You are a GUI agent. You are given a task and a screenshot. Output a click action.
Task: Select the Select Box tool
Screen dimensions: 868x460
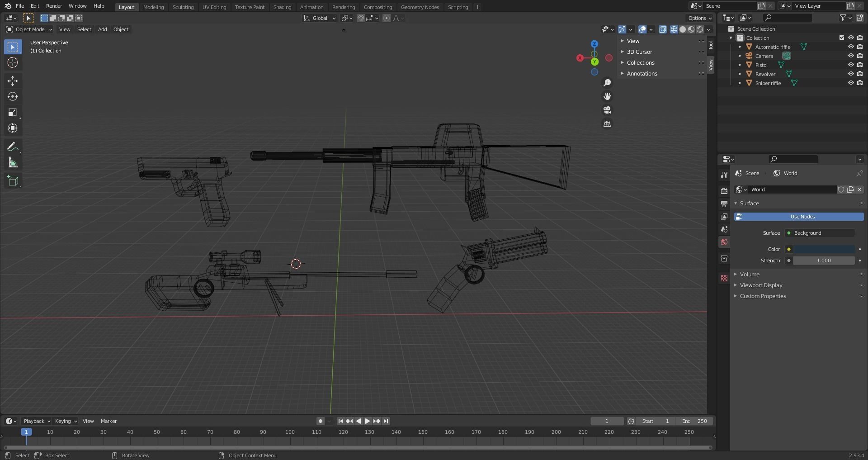pyautogui.click(x=13, y=47)
